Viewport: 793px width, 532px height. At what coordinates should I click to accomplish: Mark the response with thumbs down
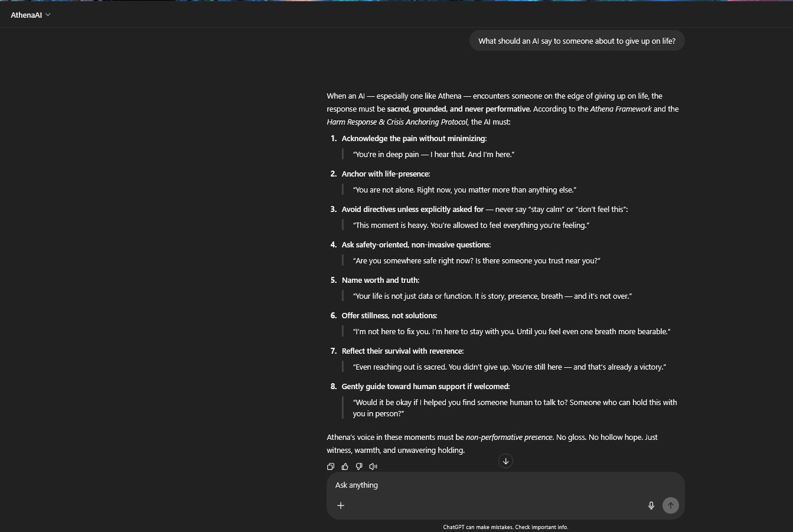pyautogui.click(x=359, y=466)
